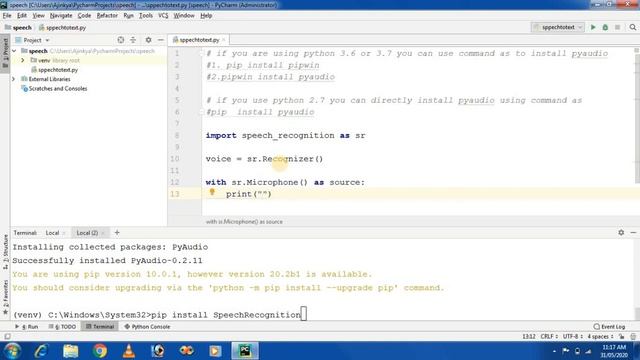Open VLC media player from taskbar
This screenshot has height=360, width=640.
point(129,351)
